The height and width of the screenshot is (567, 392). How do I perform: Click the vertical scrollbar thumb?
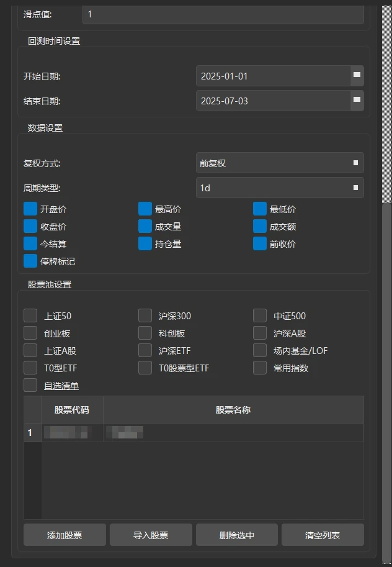[386, 383]
